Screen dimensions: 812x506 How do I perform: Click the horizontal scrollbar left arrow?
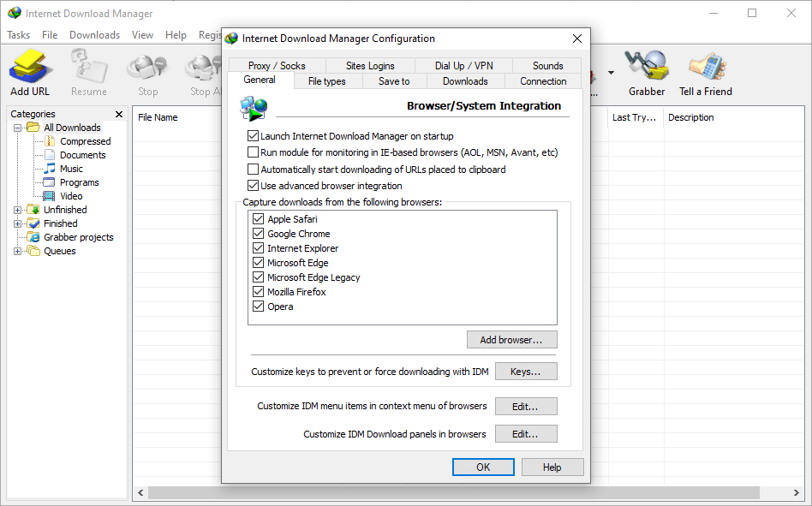pos(140,492)
